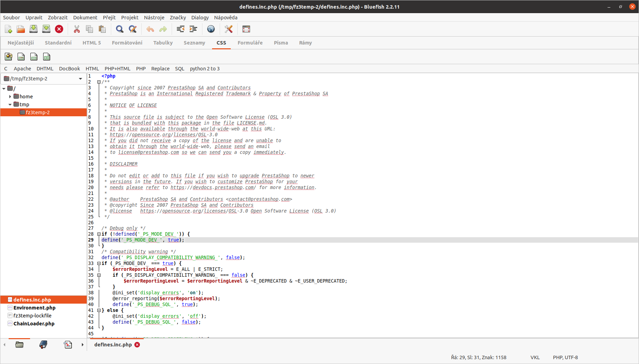Collapse the tmp folder tree node
The image size is (639, 364).
(10, 105)
